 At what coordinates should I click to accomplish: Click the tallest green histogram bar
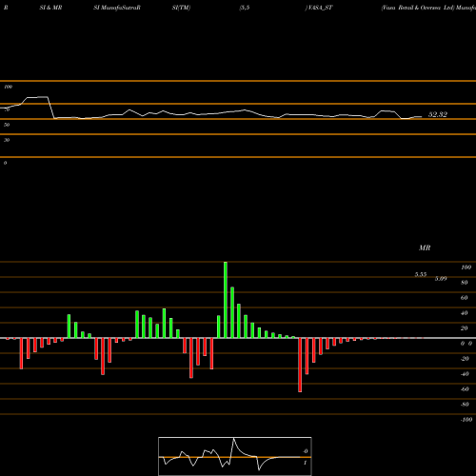[x=226, y=300]
